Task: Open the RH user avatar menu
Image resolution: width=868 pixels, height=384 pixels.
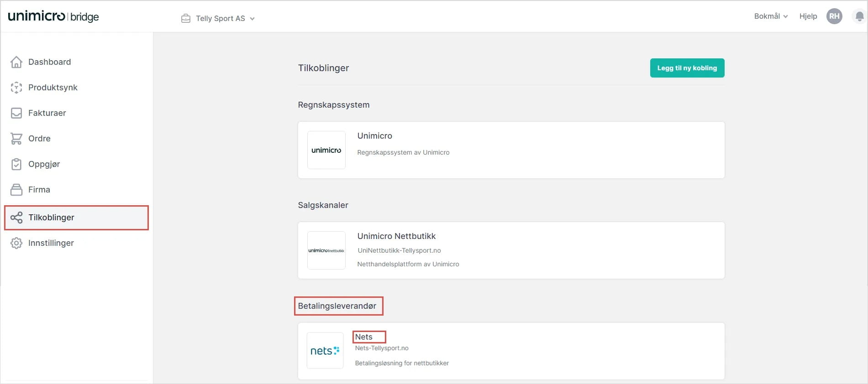Action: 834,16
